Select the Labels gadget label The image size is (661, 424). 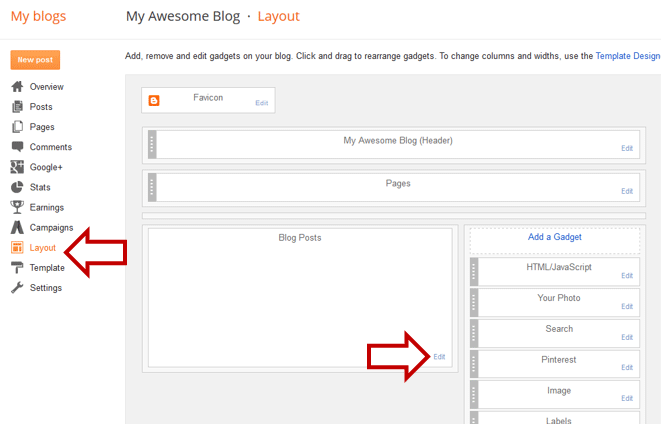coord(559,420)
